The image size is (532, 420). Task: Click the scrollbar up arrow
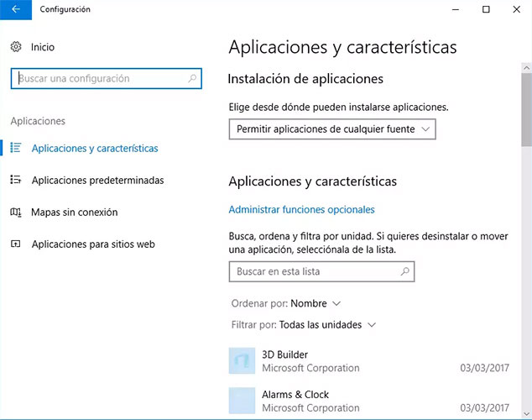pos(527,67)
